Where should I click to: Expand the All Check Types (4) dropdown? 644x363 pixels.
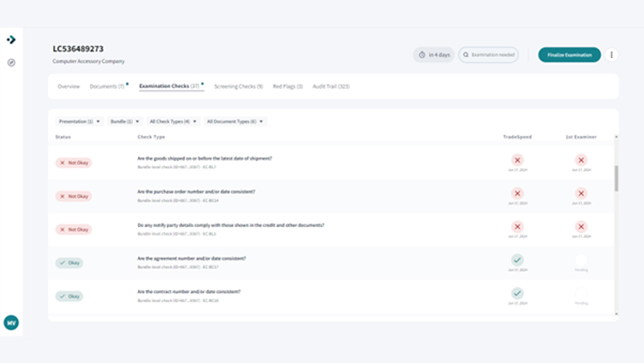coord(174,121)
